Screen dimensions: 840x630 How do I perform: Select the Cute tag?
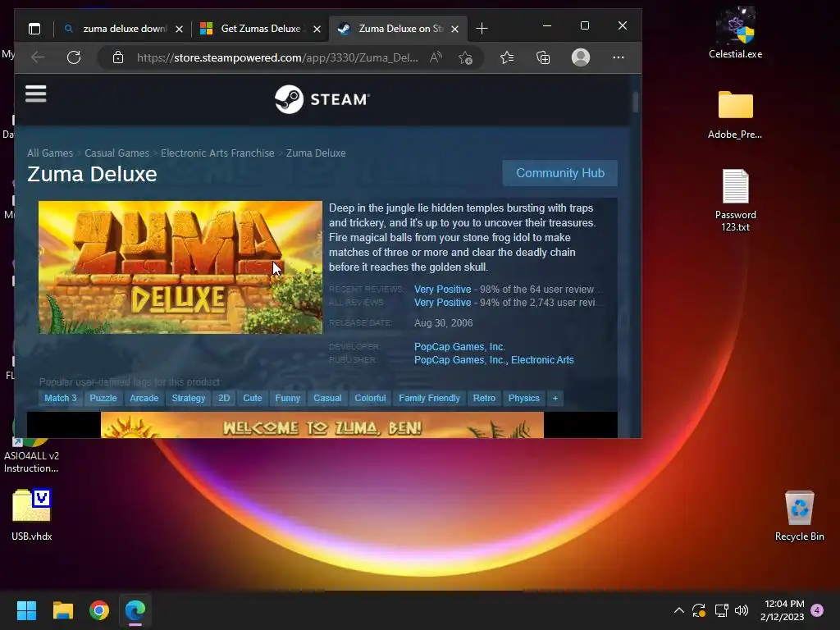pyautogui.click(x=253, y=398)
